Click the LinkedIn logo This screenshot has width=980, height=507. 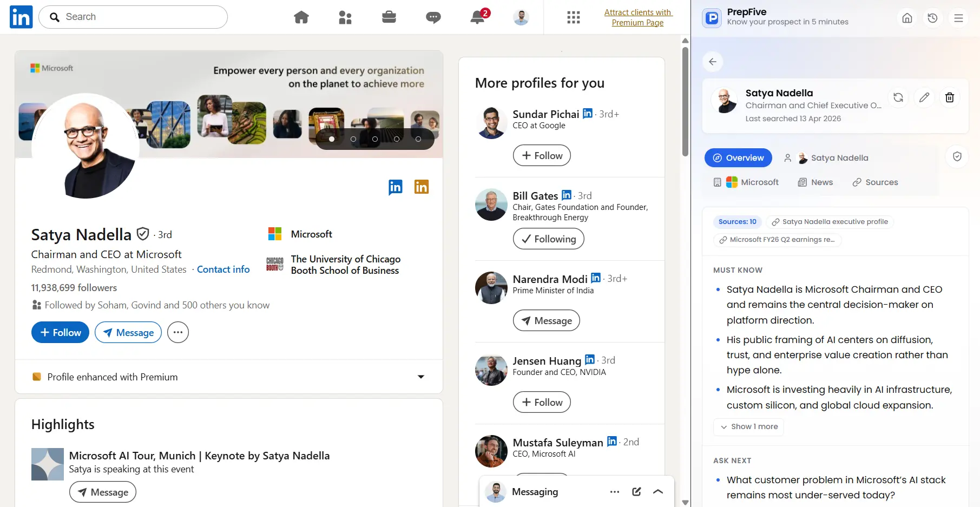21,17
